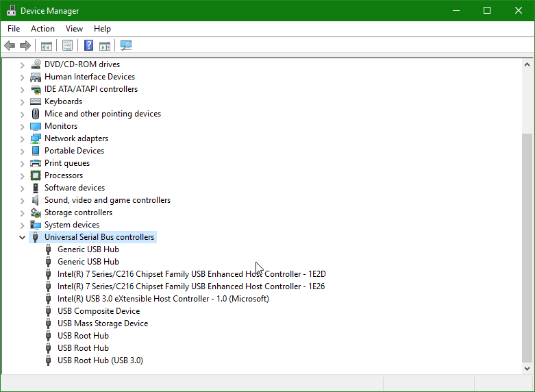This screenshot has height=392, width=535.
Task: Click the Forward arrow toolbar icon
Action: pos(25,45)
